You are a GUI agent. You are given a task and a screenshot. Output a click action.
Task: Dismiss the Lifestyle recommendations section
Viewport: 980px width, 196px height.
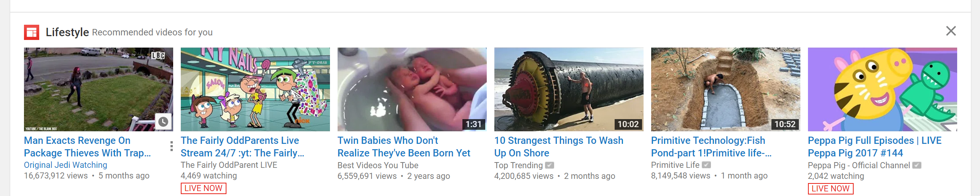(951, 31)
